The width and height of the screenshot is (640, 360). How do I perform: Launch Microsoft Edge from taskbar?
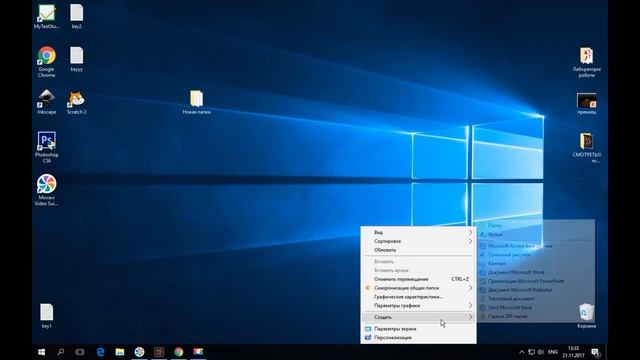100,352
